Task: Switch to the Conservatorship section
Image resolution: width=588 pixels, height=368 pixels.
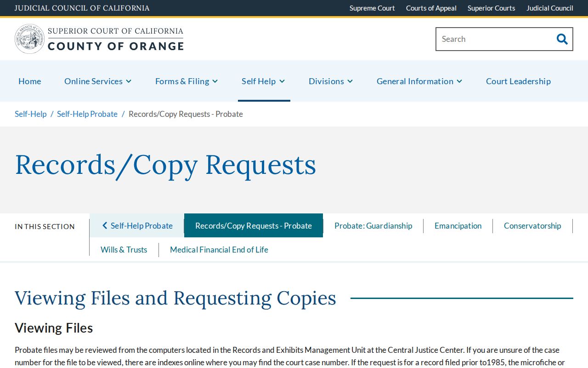Action: (532, 225)
